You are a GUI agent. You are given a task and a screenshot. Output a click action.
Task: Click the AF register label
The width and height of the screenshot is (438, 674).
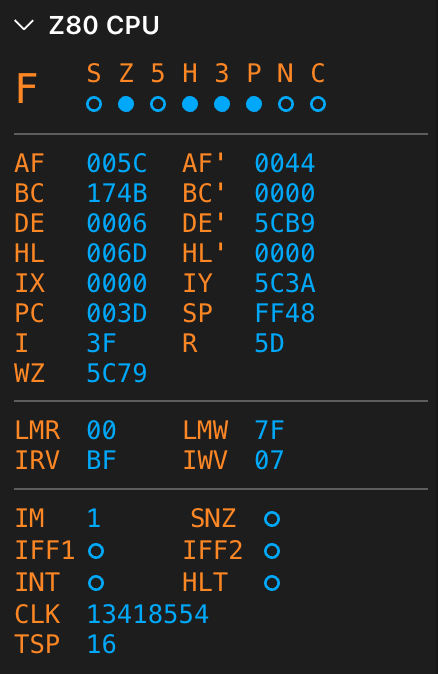(x=29, y=163)
